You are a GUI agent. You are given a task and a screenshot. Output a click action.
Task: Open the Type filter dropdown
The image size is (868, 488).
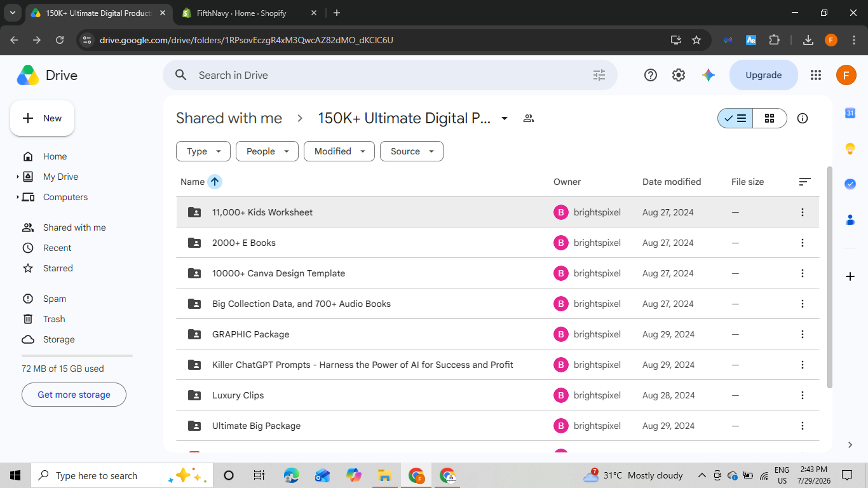tap(203, 151)
